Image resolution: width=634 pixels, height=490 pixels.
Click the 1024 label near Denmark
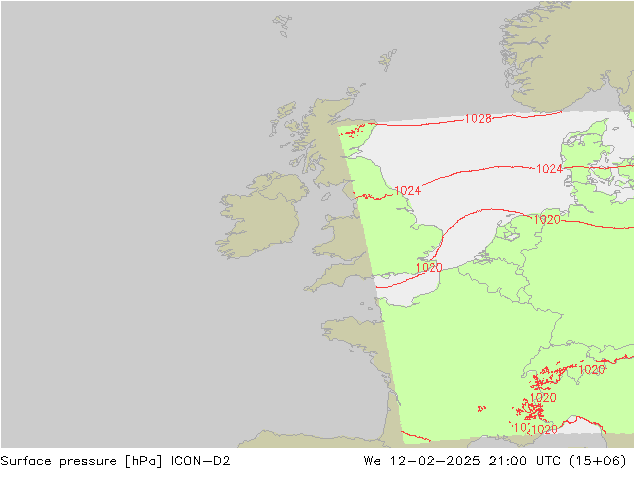click(x=549, y=169)
